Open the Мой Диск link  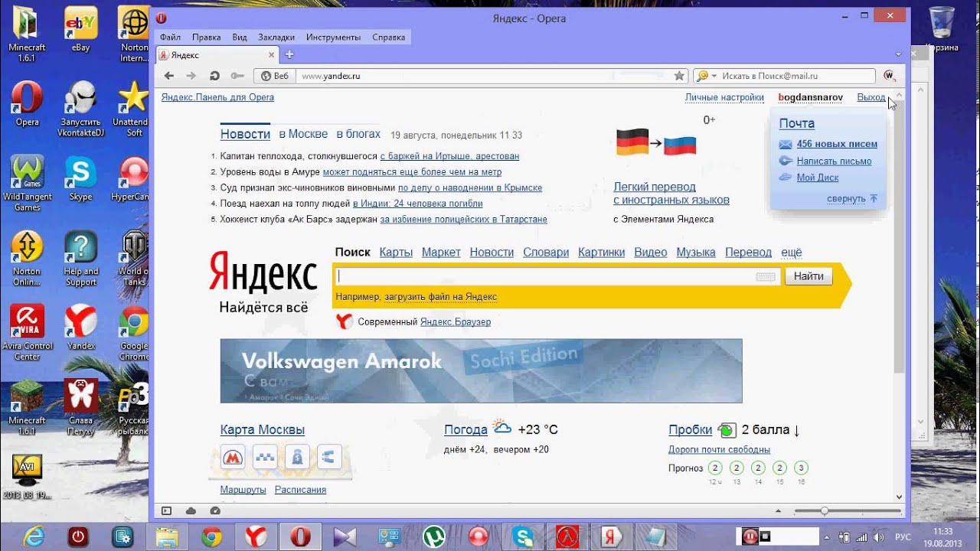tap(818, 177)
